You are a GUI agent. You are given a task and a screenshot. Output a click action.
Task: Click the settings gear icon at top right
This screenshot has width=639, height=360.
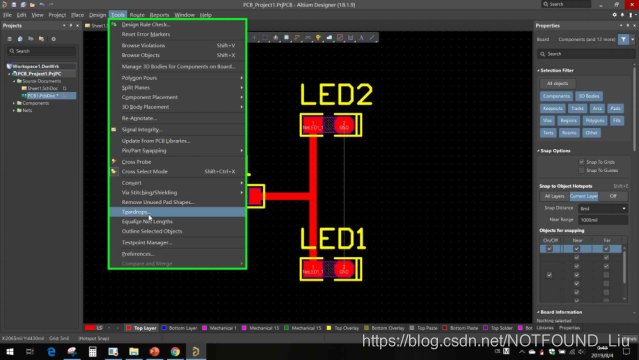click(615, 15)
